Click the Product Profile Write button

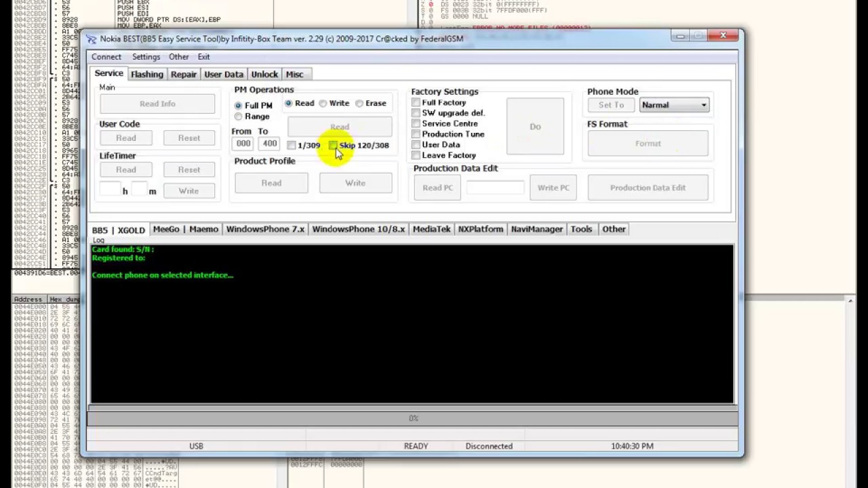tap(355, 183)
